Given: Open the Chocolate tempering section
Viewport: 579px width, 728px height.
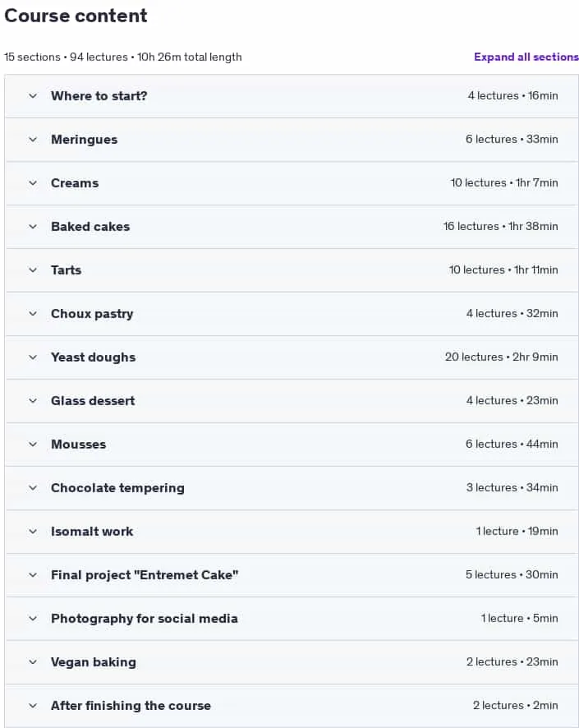Looking at the screenshot, I should click(x=292, y=488).
